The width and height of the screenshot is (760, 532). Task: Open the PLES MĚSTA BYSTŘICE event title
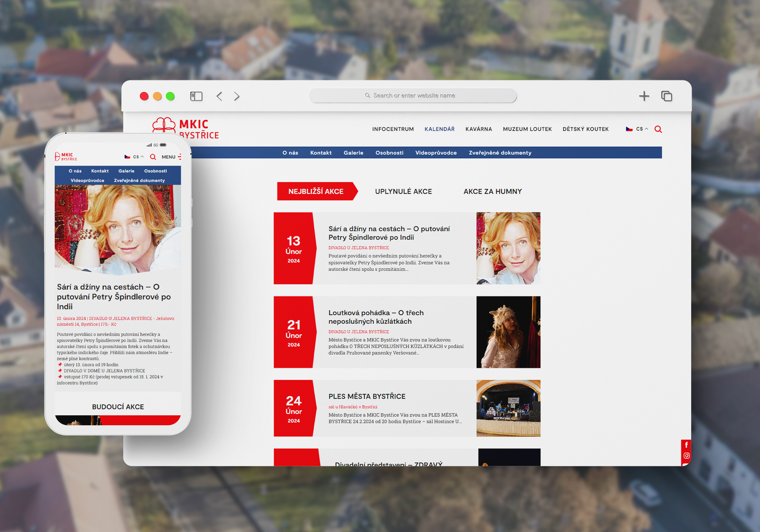pyautogui.click(x=367, y=396)
